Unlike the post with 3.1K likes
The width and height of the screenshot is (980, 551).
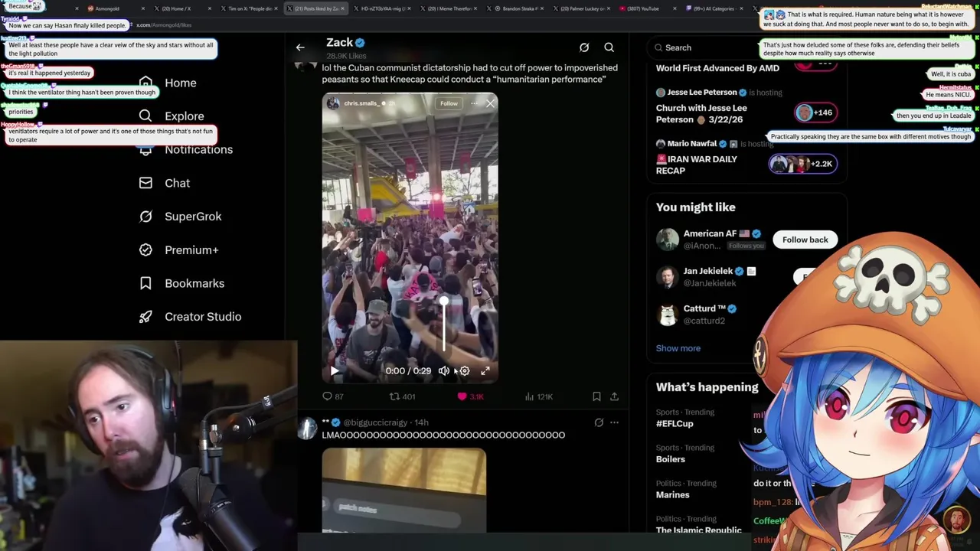coord(470,396)
